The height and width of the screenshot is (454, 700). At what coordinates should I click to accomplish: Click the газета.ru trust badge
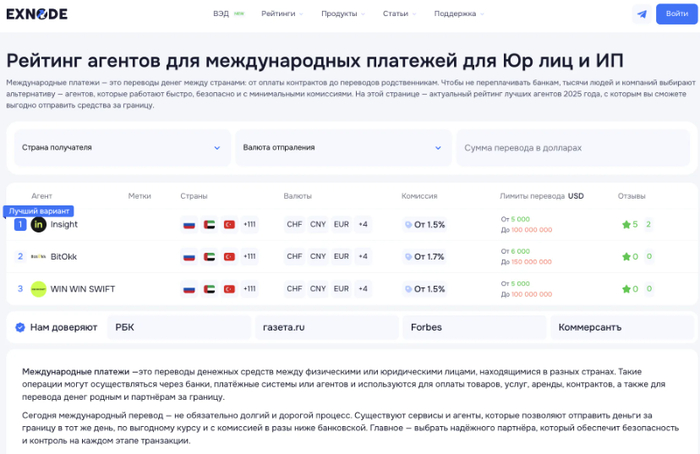tap(327, 327)
